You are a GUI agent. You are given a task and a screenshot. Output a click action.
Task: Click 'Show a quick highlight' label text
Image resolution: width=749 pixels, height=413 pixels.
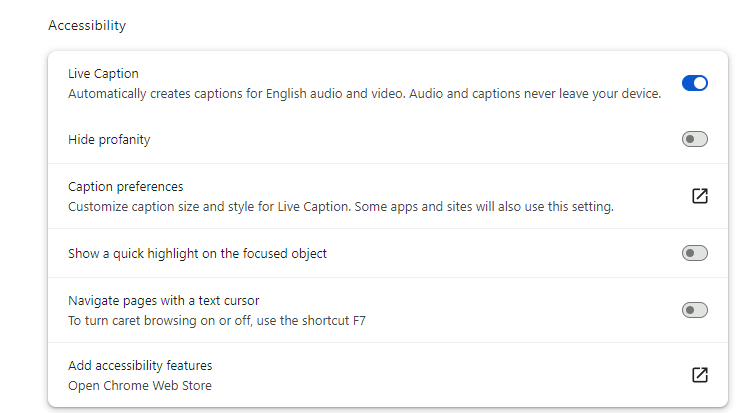197,253
